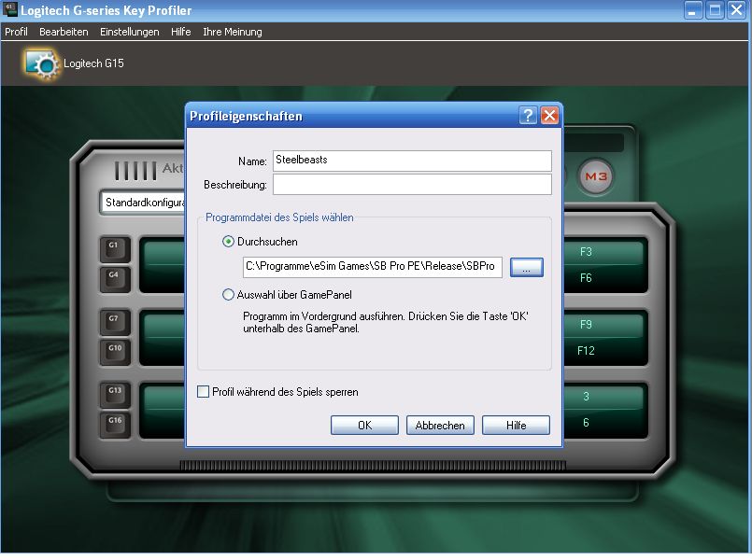Click the Logitech G15 device icon

tap(41, 63)
